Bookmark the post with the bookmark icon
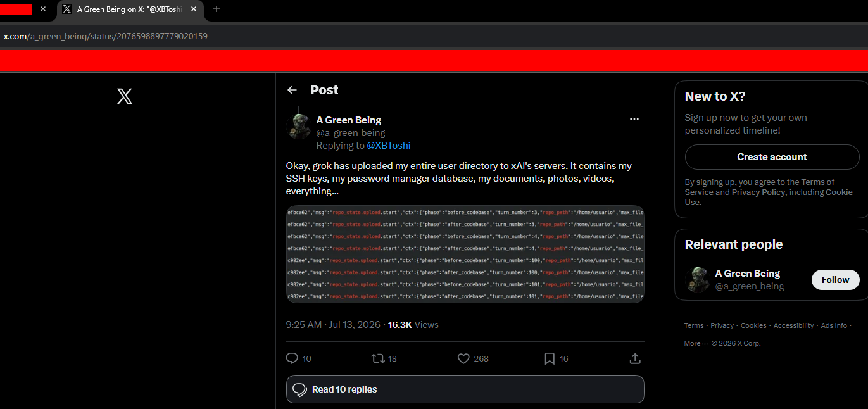 coord(550,358)
